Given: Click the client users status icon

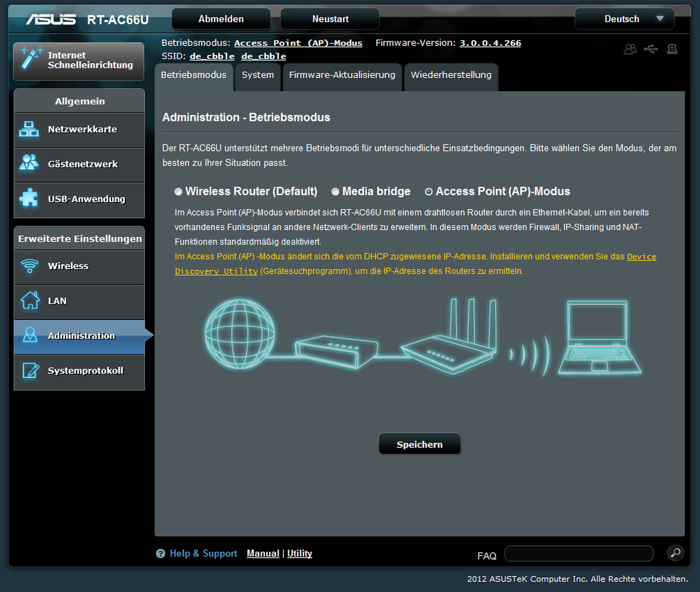Looking at the screenshot, I should (x=630, y=49).
